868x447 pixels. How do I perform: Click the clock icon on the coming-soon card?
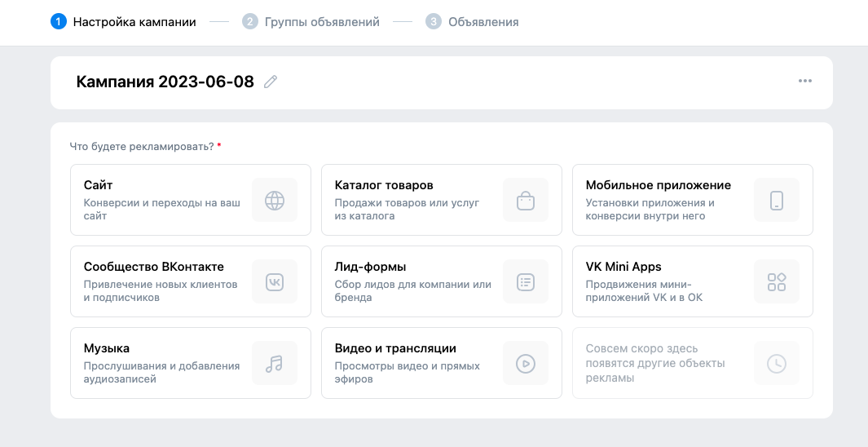[776, 363]
